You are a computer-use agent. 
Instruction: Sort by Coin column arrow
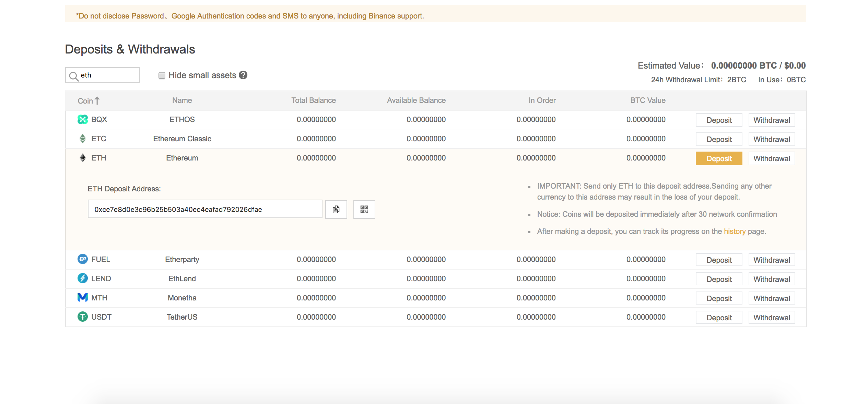97,100
